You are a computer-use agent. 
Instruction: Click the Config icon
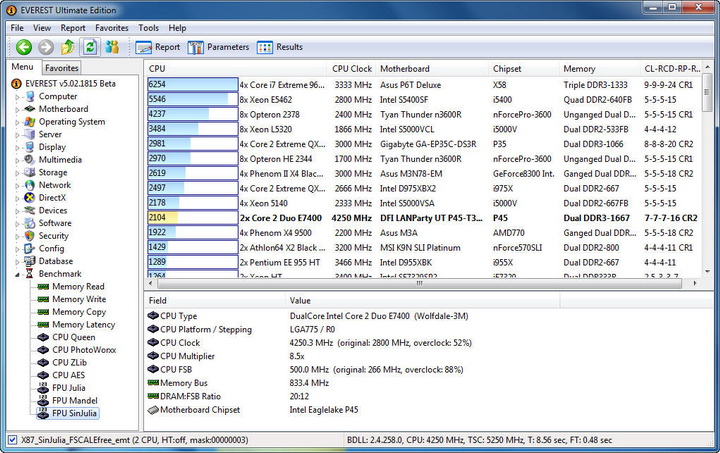click(x=30, y=248)
